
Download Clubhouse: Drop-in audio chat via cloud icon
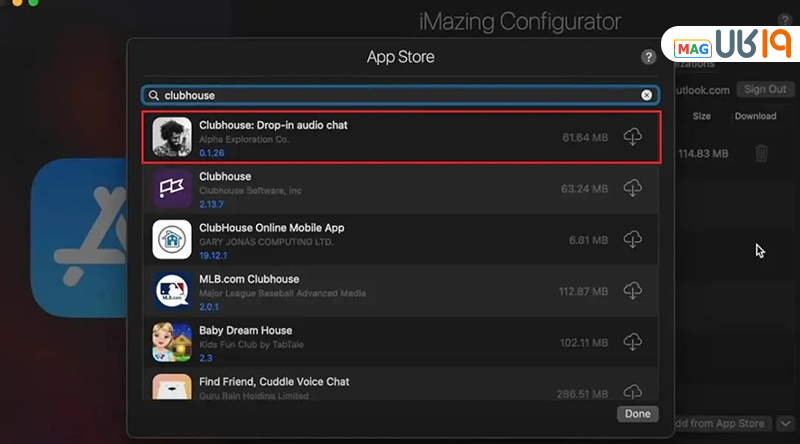click(x=632, y=137)
